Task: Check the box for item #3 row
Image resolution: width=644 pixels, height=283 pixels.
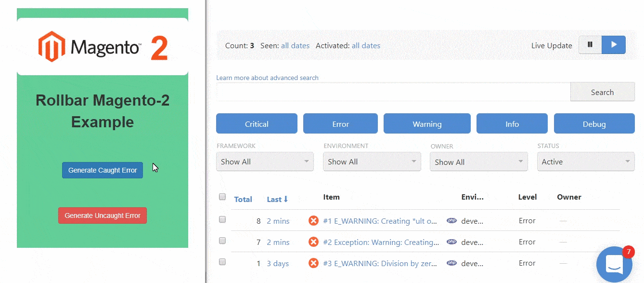Action: 222,262
